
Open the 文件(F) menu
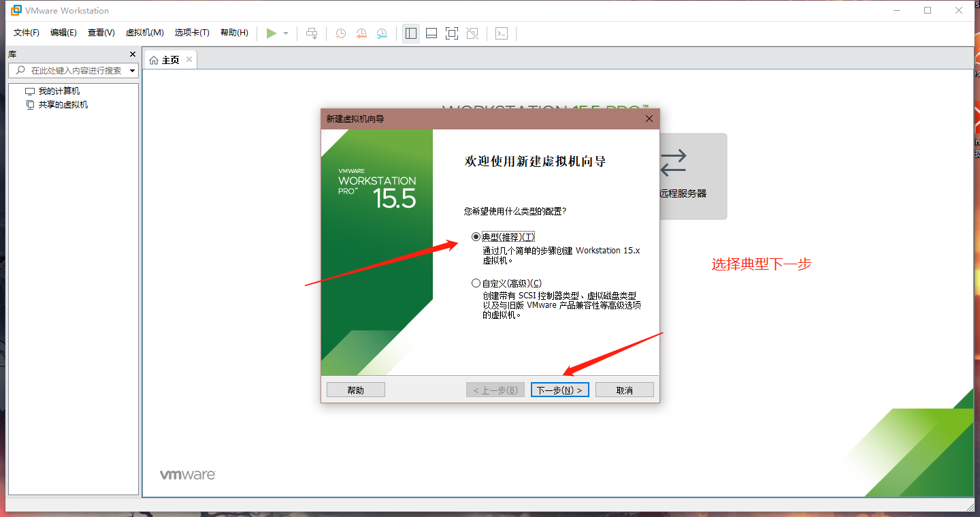(27, 33)
